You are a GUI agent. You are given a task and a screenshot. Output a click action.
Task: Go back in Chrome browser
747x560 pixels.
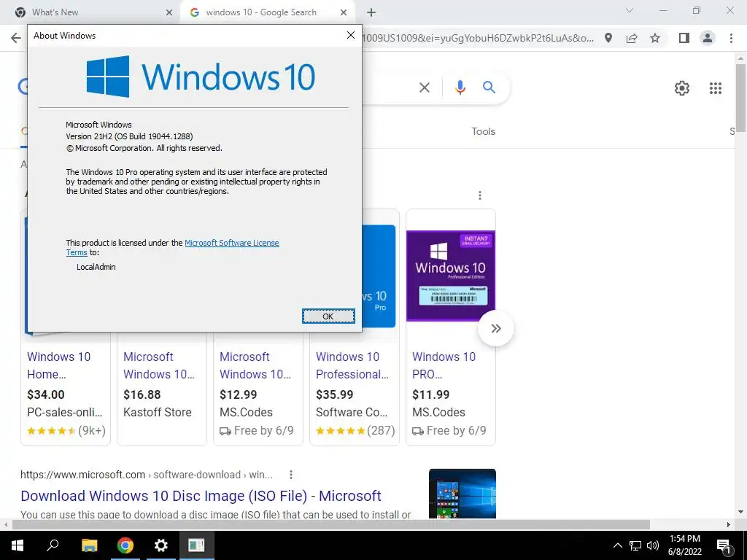coord(16,38)
